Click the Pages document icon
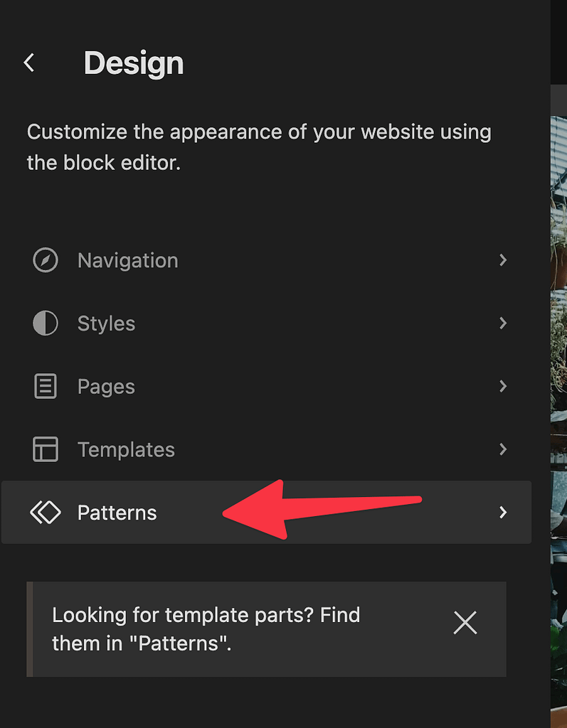This screenshot has width=567, height=728. (46, 387)
